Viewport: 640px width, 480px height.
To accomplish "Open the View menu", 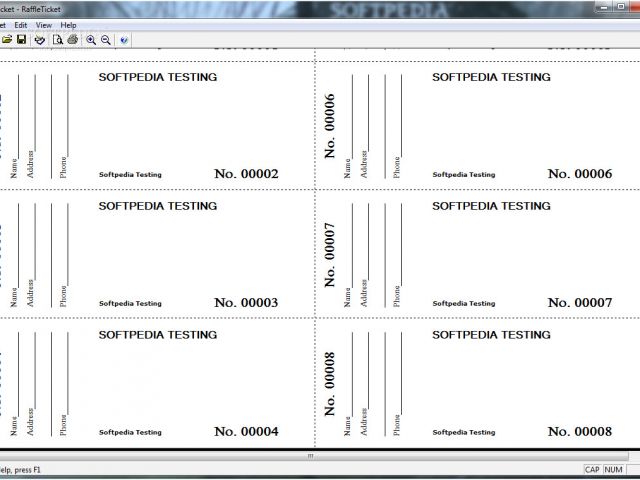I will 44,25.
